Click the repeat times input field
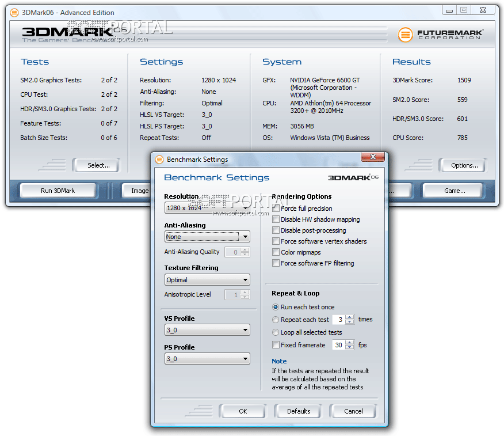The width and height of the screenshot is (504, 436). point(339,320)
